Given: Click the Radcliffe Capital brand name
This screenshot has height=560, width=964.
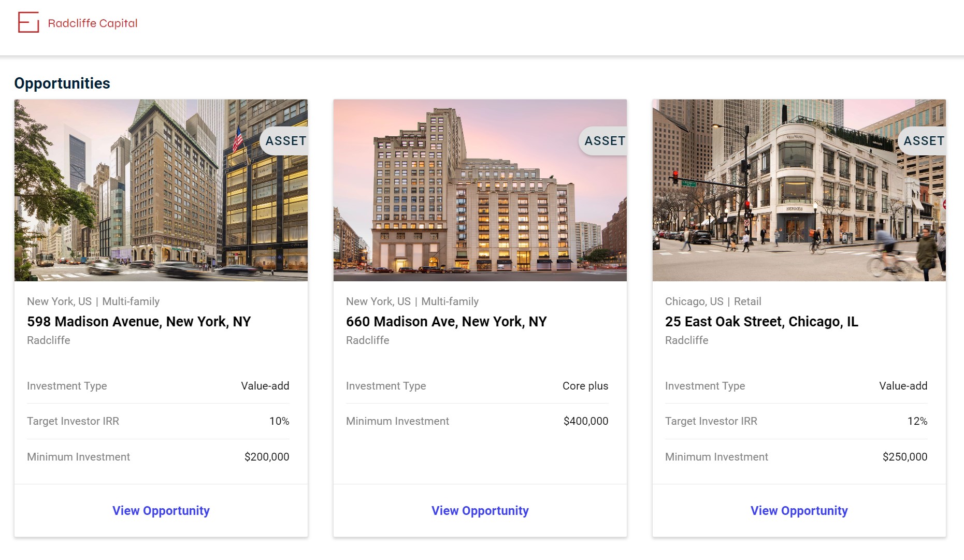Looking at the screenshot, I should (93, 23).
